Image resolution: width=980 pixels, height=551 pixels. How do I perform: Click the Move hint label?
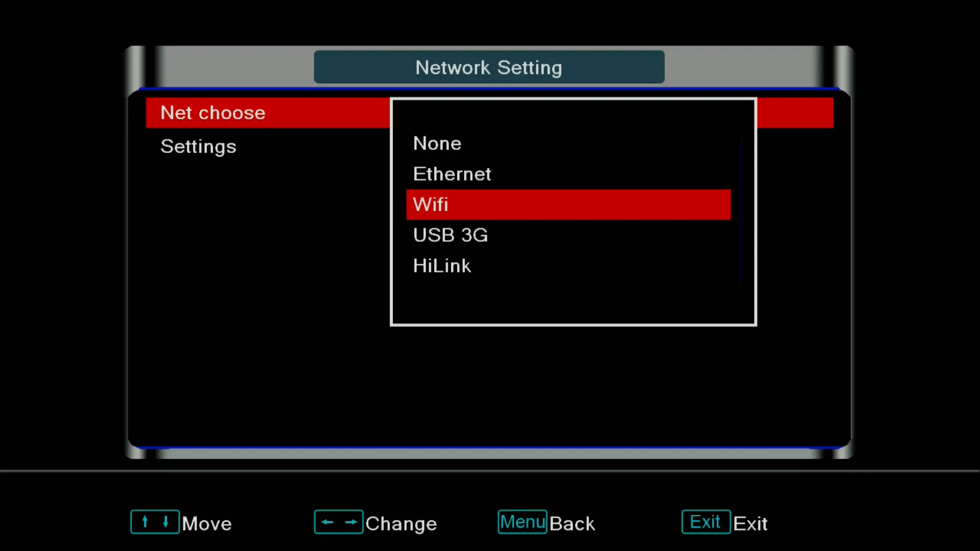coord(207,523)
